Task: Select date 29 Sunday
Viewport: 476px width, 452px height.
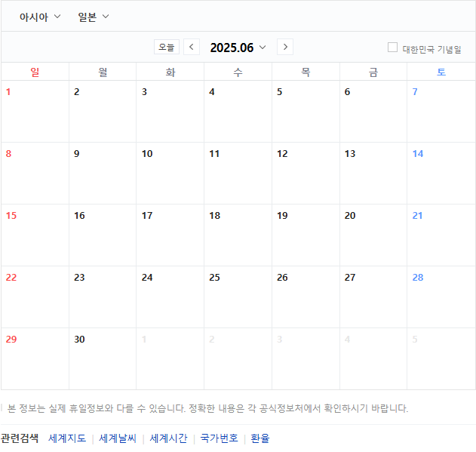Action: 11,340
